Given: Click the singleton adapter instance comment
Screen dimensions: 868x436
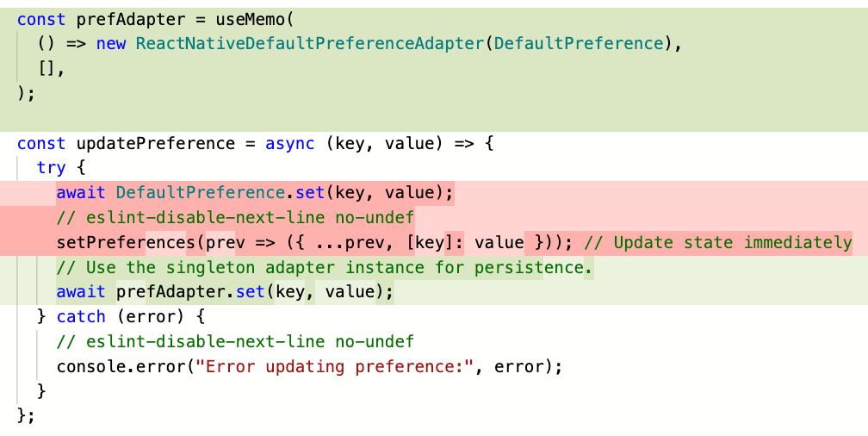Looking at the screenshot, I should (325, 267).
